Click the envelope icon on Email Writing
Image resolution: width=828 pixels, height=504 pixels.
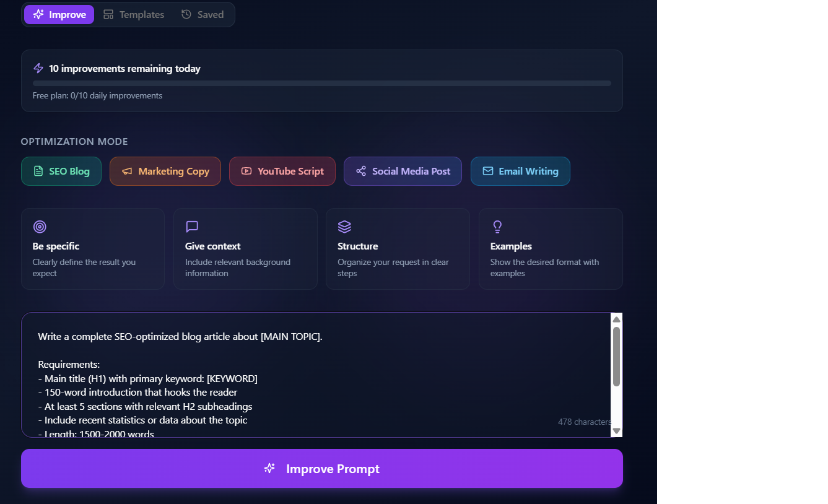tap(489, 171)
